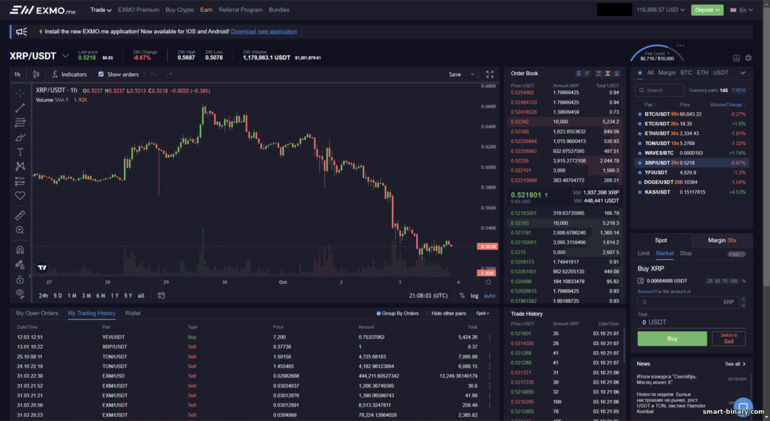Select the brush drawing tool

20,137
